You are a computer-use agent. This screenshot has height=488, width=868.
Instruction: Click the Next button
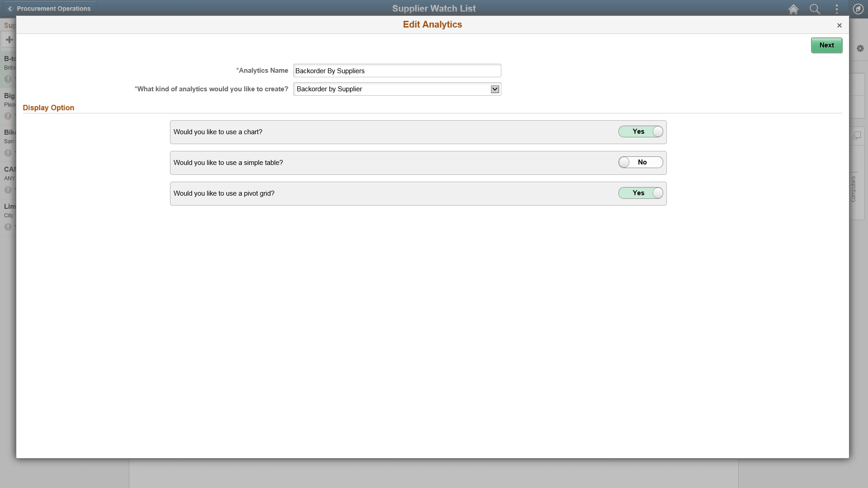coord(826,45)
